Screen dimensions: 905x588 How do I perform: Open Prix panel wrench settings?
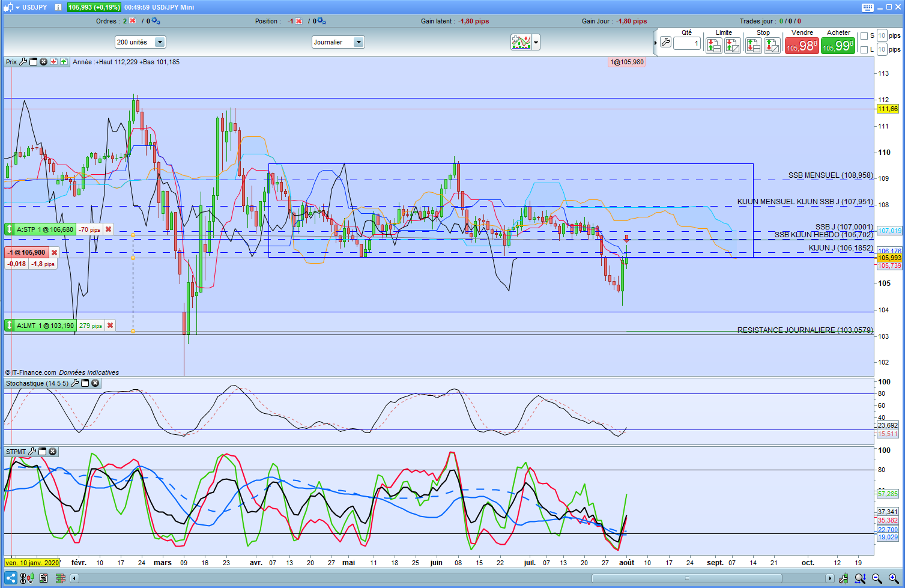coord(23,62)
